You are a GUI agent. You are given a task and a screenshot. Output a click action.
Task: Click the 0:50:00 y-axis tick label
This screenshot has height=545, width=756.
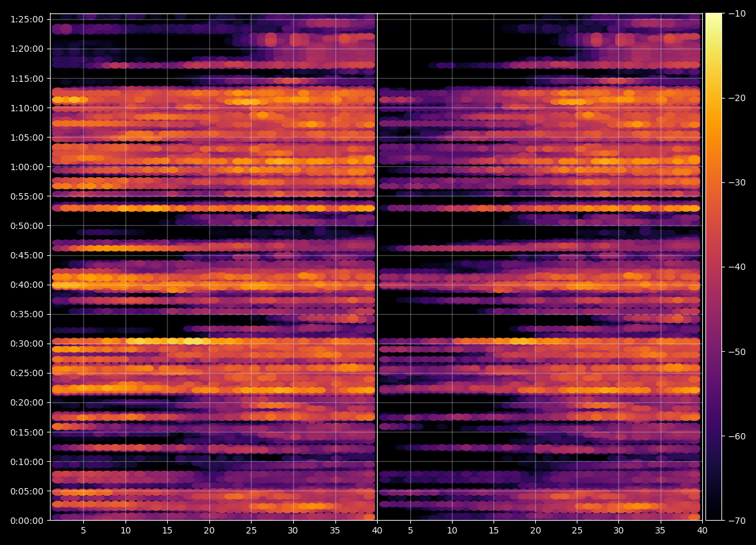click(27, 226)
